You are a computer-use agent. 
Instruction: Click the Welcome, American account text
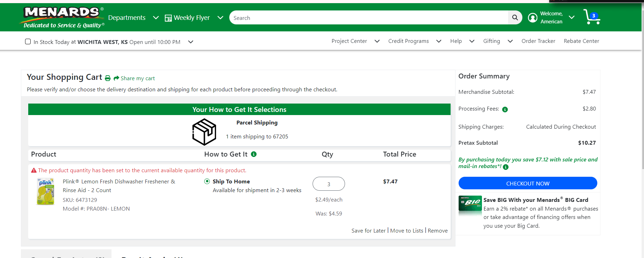point(551,17)
